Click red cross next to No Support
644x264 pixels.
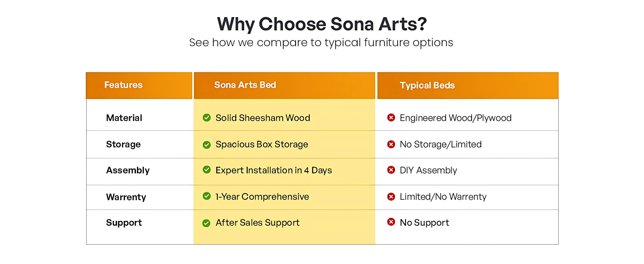point(391,222)
